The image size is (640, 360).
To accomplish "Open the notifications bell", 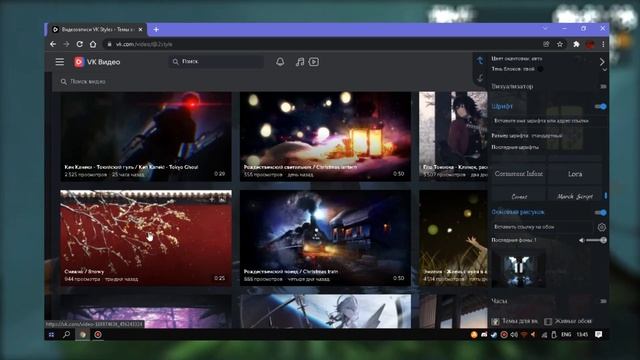I will 280,62.
